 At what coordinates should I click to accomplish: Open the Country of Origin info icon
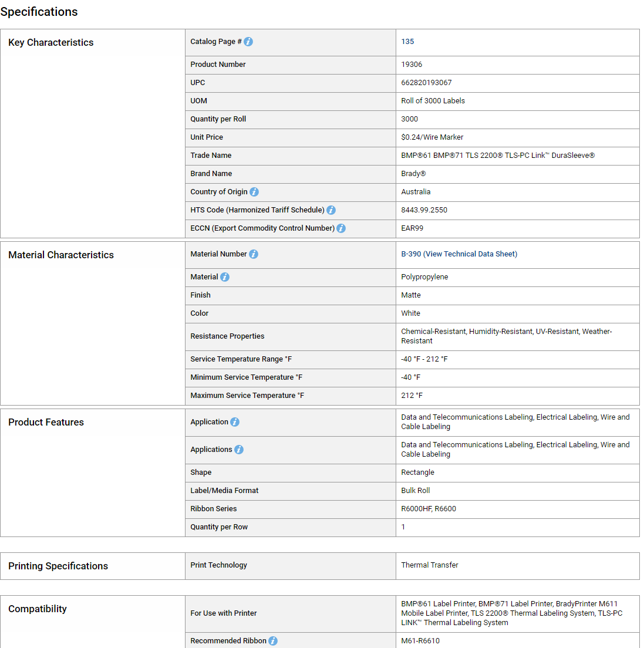[x=254, y=192]
